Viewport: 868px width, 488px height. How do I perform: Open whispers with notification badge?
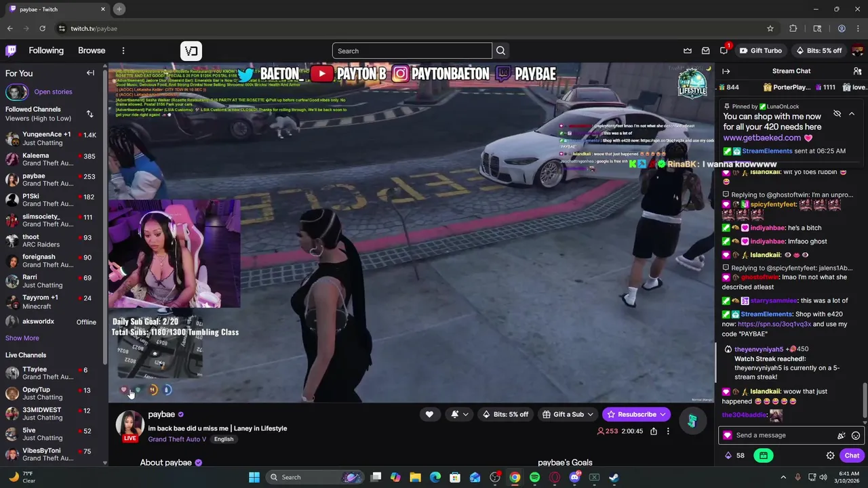[x=724, y=50]
